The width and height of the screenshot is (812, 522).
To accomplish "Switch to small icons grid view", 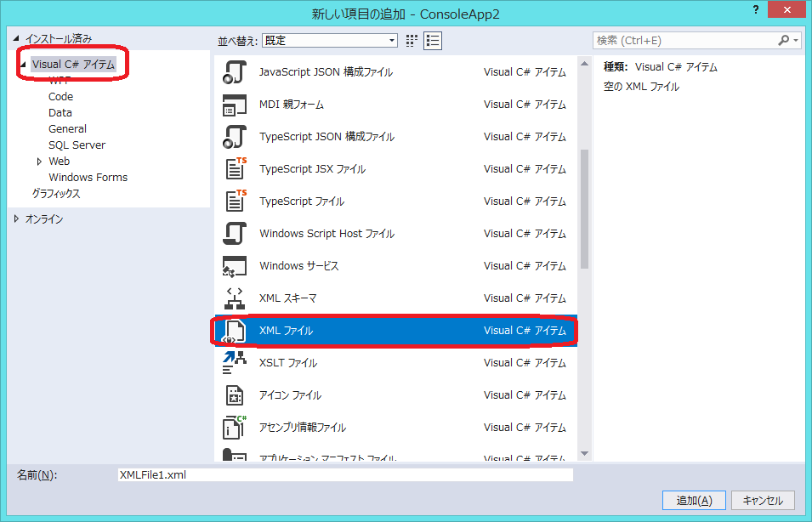I will click(412, 41).
